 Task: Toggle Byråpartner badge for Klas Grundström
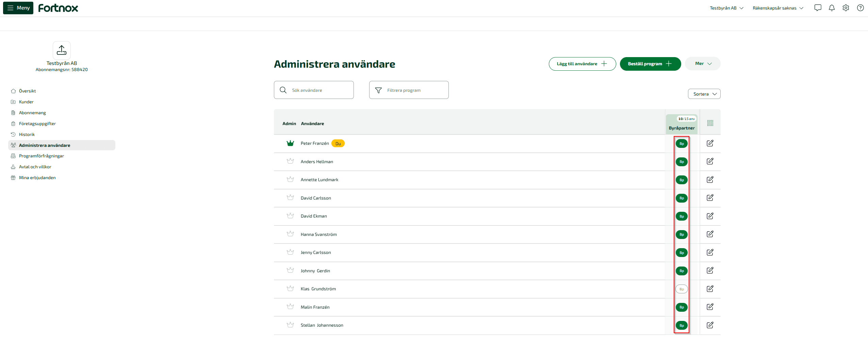click(682, 289)
